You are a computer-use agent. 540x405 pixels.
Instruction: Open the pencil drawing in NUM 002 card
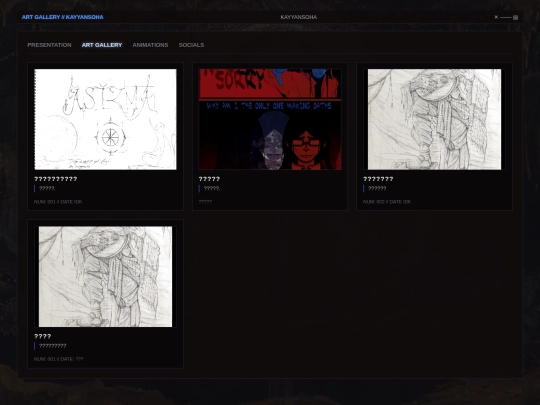click(434, 119)
